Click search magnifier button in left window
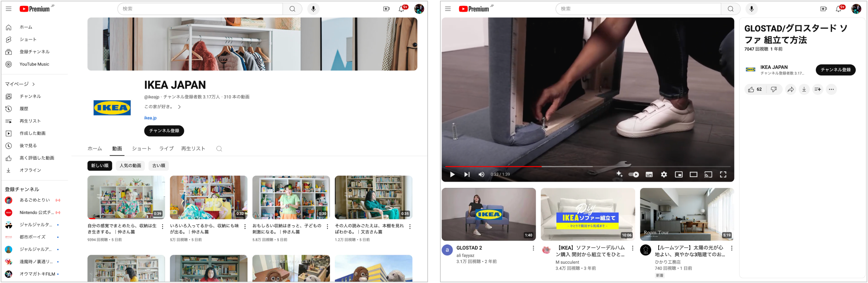Screen dimensions: 868x283 (292, 9)
